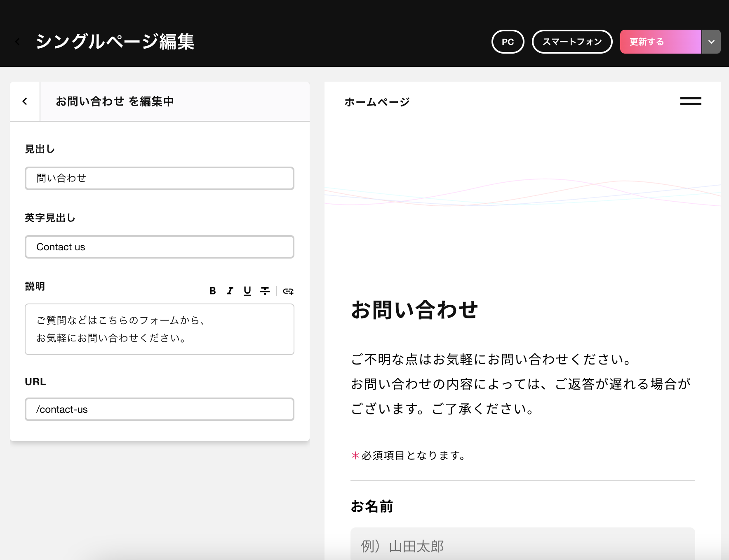Screen dimensions: 729x560
Task: Switch the preview to スマートフォン view
Action: click(x=572, y=42)
